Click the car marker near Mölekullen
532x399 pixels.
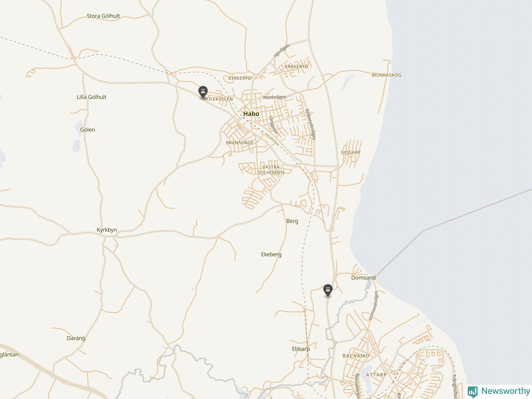click(203, 91)
